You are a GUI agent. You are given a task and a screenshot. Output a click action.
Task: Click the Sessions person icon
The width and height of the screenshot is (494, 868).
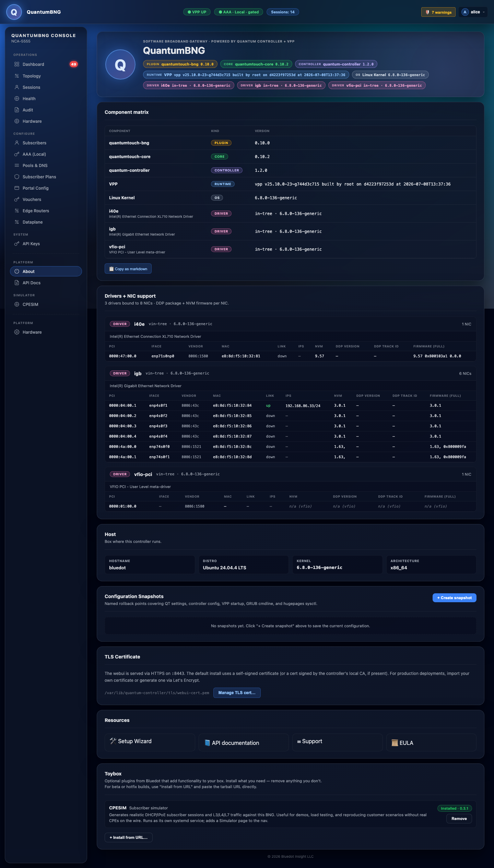click(17, 87)
